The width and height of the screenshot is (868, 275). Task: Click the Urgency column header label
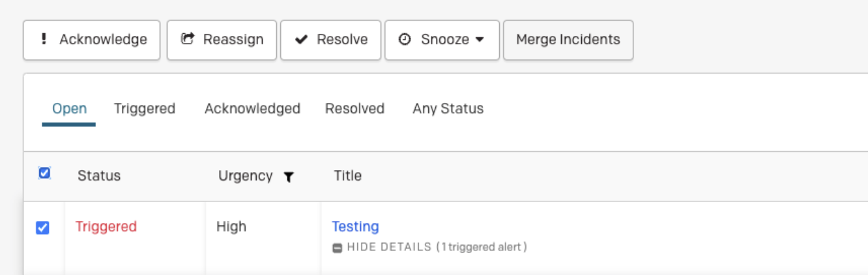point(246,176)
